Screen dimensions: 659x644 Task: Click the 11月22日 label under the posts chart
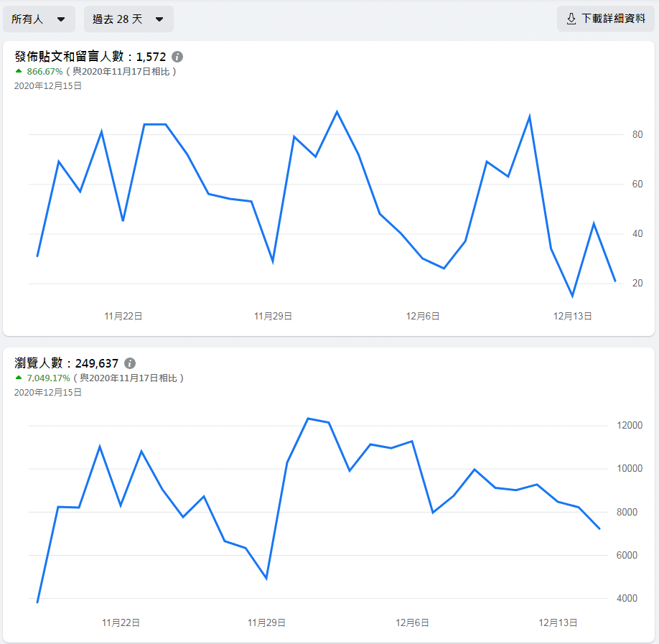(x=123, y=316)
